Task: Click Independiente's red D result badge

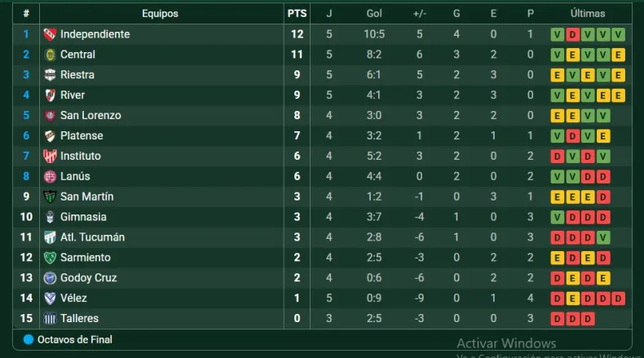Action: tap(572, 34)
